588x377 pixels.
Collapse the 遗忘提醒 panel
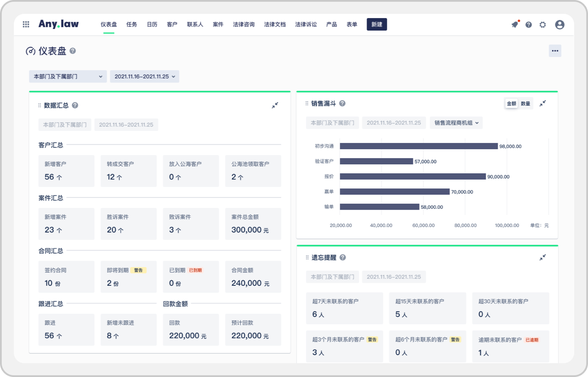point(543,257)
